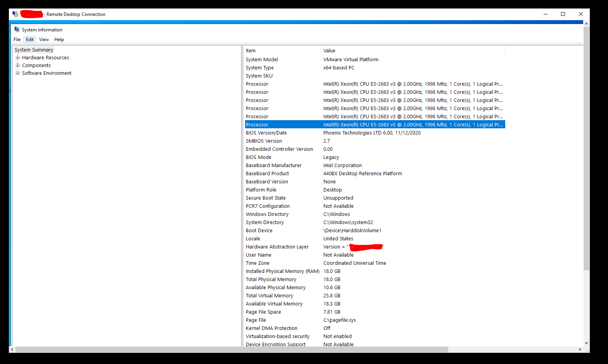Image resolution: width=608 pixels, height=364 pixels.
Task: Click the scroll up arrow
Action: click(586, 24)
